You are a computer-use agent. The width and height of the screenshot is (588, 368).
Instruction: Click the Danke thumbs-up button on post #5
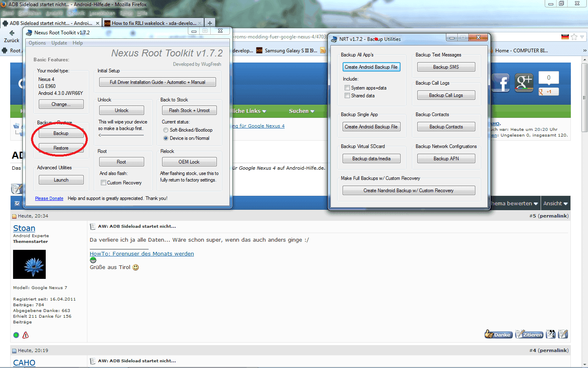(x=498, y=334)
